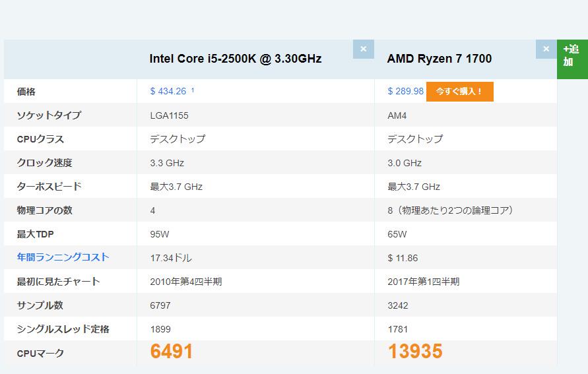Click the CPU mark score 13935
The height and width of the screenshot is (374, 588).
click(x=415, y=352)
